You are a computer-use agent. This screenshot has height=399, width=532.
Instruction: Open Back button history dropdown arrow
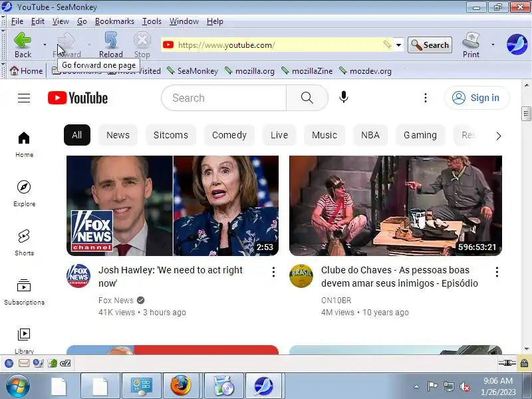point(45,45)
